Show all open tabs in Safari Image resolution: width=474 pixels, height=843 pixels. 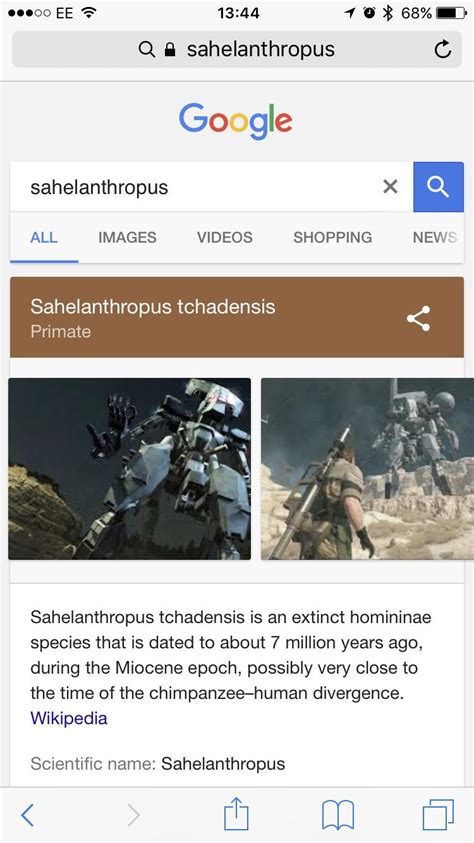438,815
